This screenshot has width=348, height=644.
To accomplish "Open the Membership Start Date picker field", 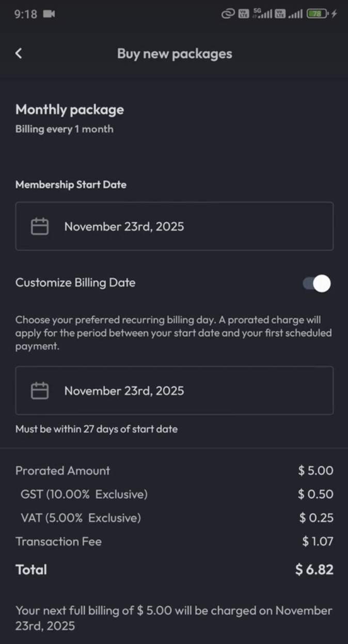I will pos(174,226).
